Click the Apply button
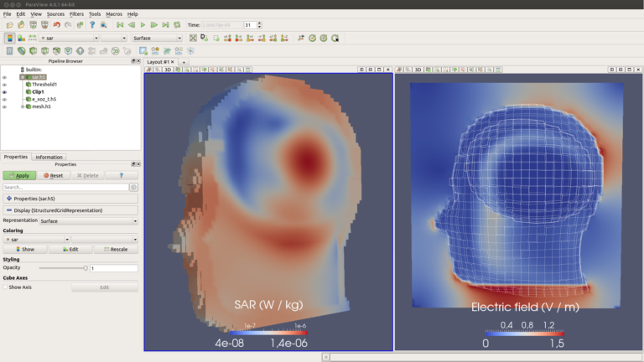This screenshot has height=362, width=644. coord(19,176)
